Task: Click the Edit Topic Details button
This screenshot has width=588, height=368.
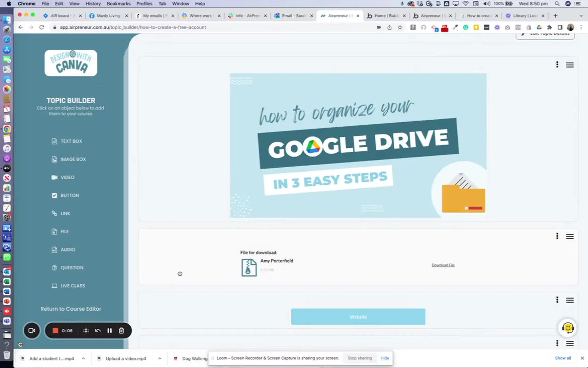Action: pos(545,35)
